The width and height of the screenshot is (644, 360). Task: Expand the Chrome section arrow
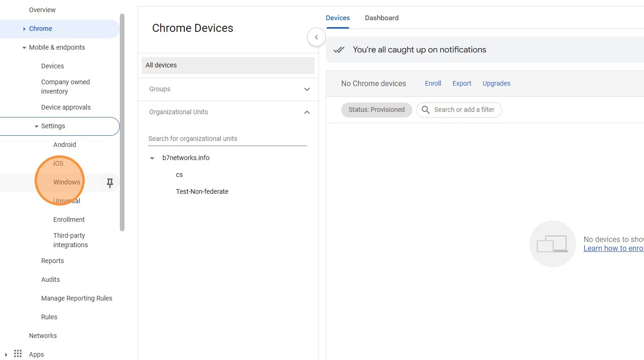coord(24,29)
